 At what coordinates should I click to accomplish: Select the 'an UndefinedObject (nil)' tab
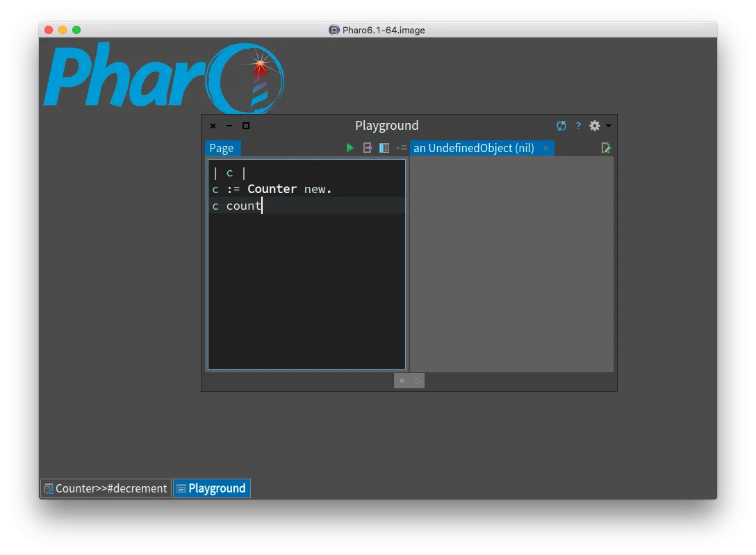point(474,148)
